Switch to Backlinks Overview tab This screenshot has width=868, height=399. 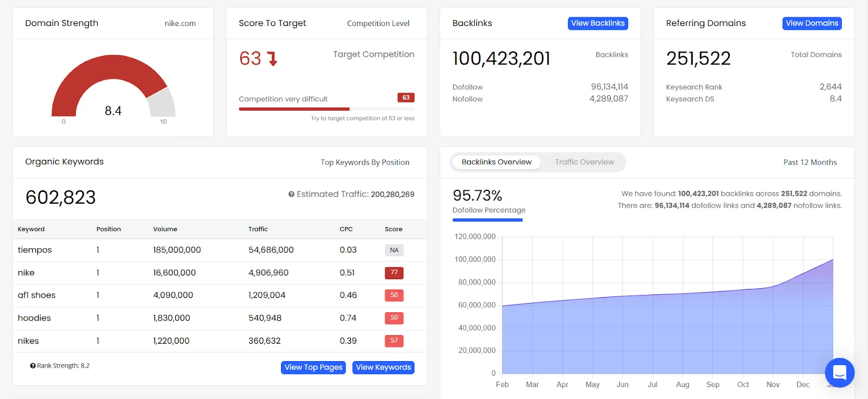(x=496, y=162)
